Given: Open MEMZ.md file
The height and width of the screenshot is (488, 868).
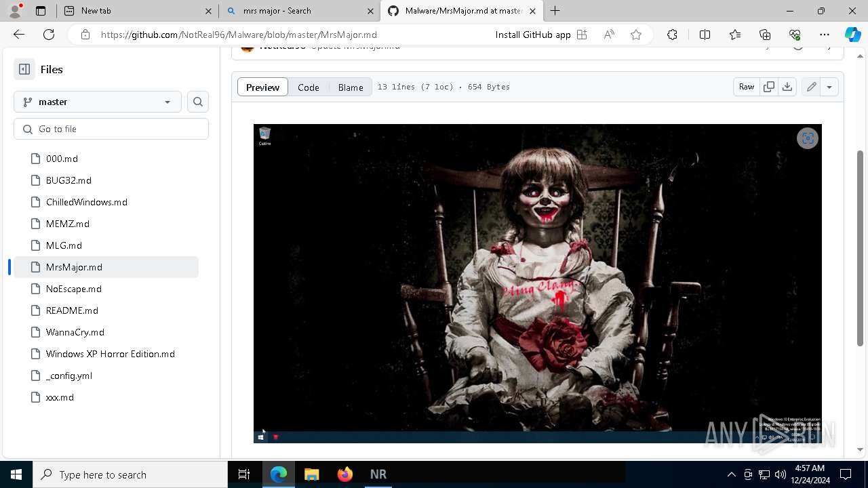Looking at the screenshot, I should [x=106, y=224].
